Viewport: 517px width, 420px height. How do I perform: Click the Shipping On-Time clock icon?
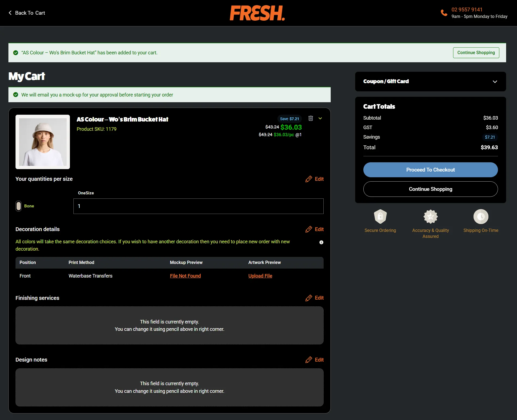click(481, 216)
